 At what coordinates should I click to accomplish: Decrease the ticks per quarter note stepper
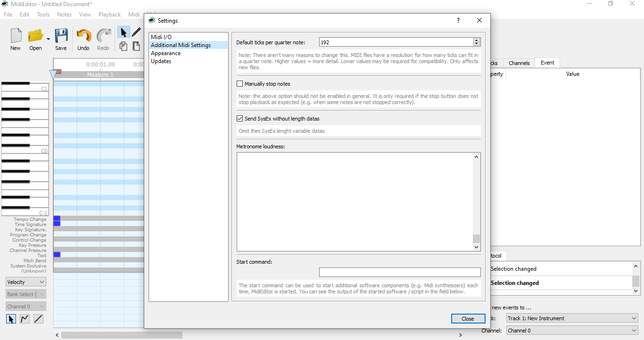pos(477,44)
